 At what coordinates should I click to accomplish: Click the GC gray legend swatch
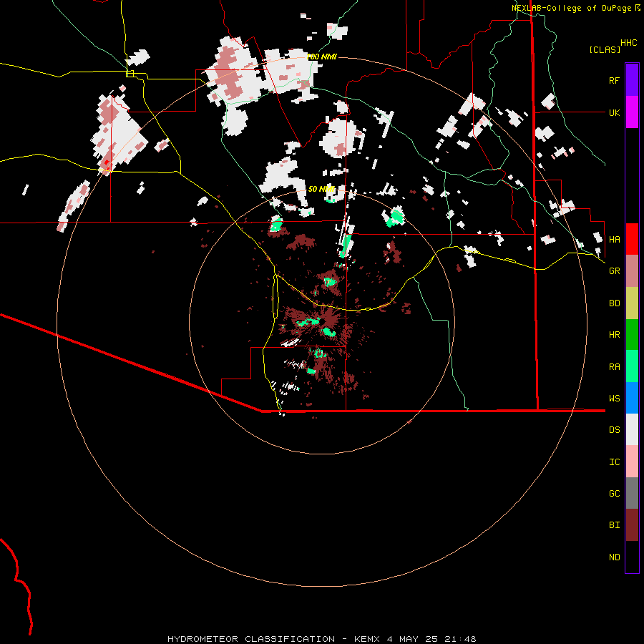coord(632,493)
